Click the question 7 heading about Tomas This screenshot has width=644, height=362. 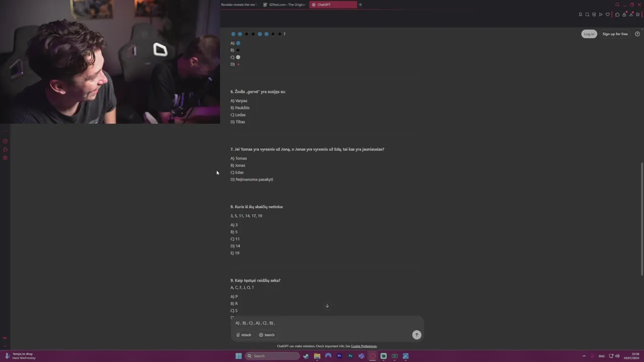(307, 149)
